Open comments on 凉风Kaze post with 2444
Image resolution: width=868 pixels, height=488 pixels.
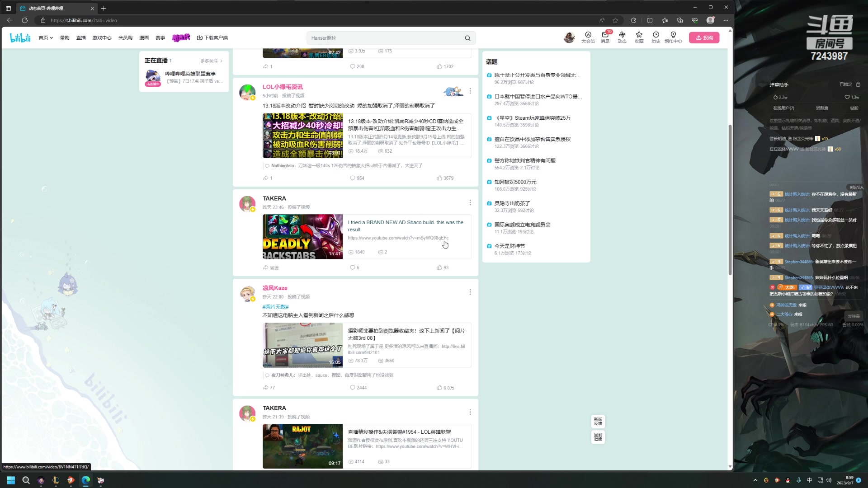point(358,388)
